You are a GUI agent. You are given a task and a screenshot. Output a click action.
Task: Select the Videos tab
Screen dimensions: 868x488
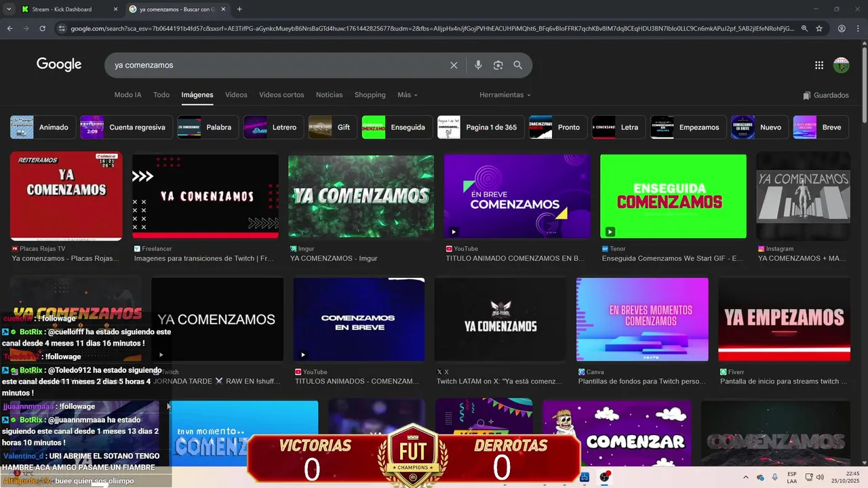pyautogui.click(x=236, y=95)
